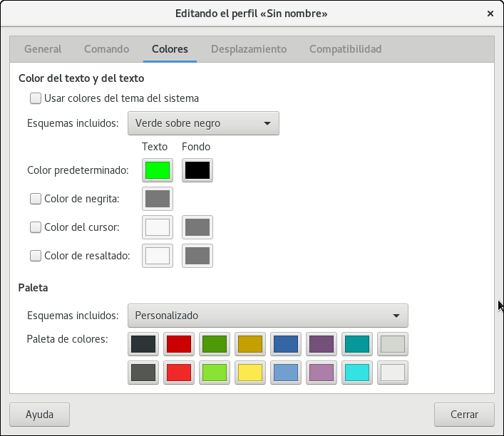Switch to the General tab
Viewport: 504px width, 436px height.
pos(43,49)
